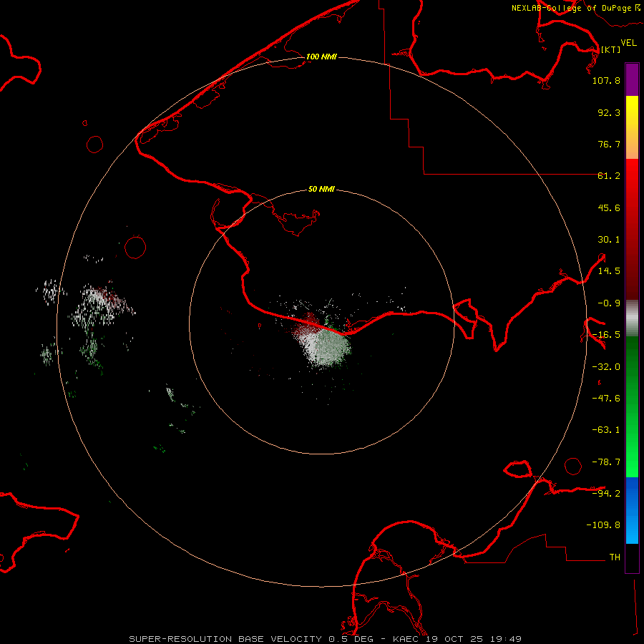Image resolution: width=644 pixels, height=644 pixels.
Task: Click the Super-Resolution Base Velocity caption
Action: (326, 639)
